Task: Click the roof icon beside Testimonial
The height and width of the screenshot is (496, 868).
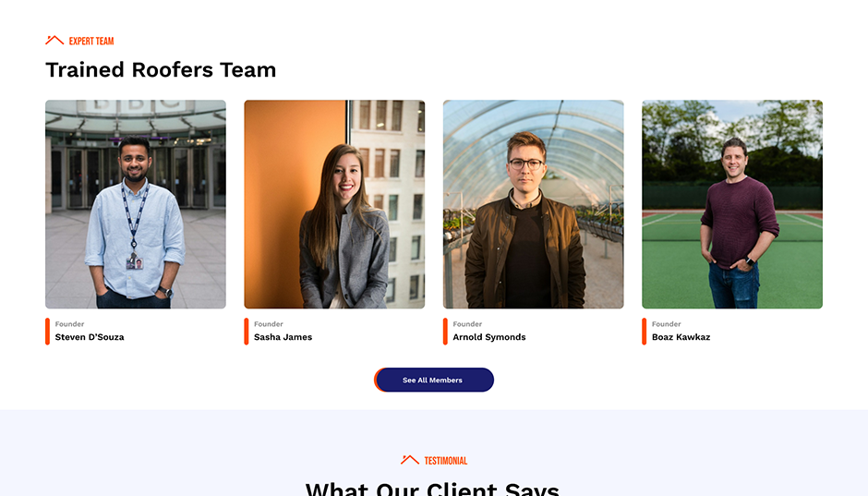Action: [410, 459]
